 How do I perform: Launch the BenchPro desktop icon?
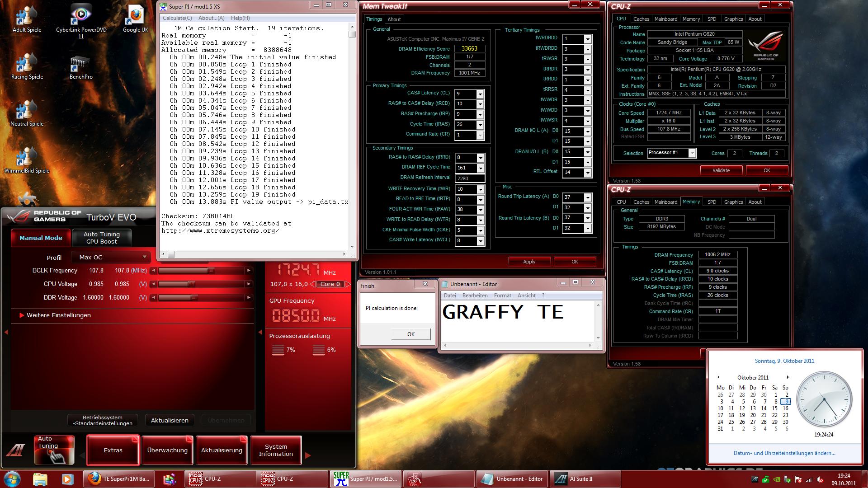coord(81,67)
